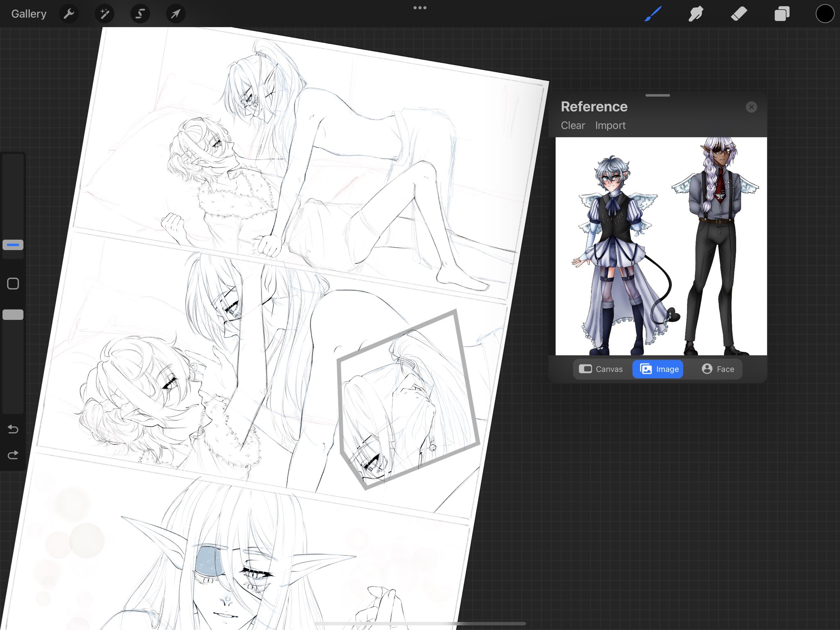Screen dimensions: 840x630
Task: Select the Smudge tool
Action: tap(696, 14)
